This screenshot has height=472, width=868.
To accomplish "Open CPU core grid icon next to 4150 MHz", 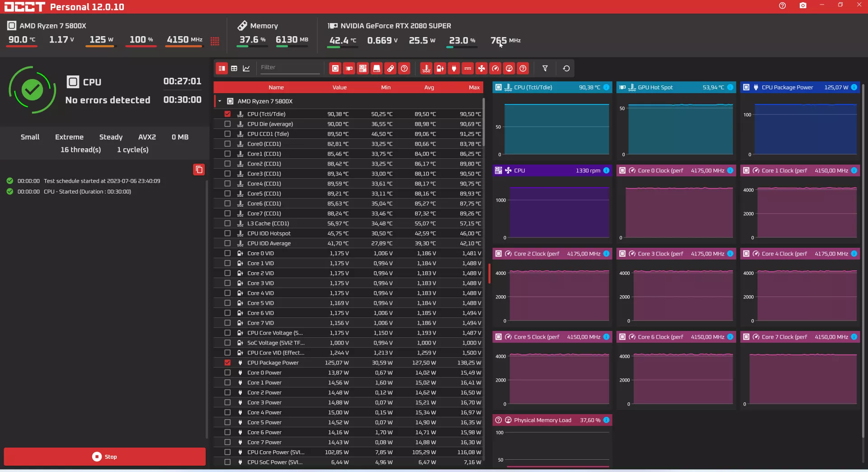I will coord(215,41).
